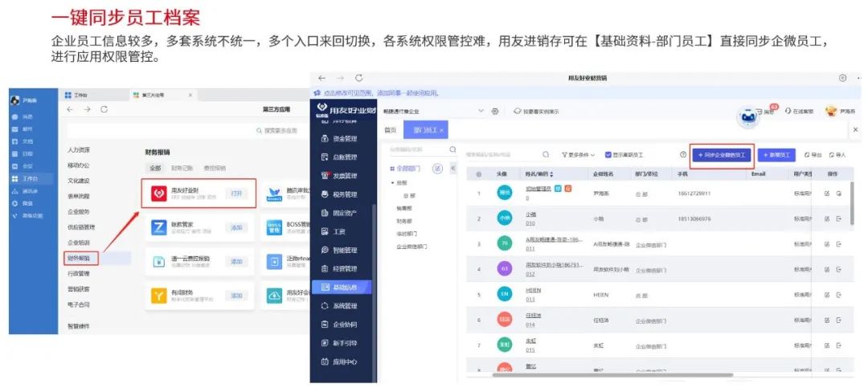Click the help question mark icon
Screen dimensions: 868x392
(683, 155)
